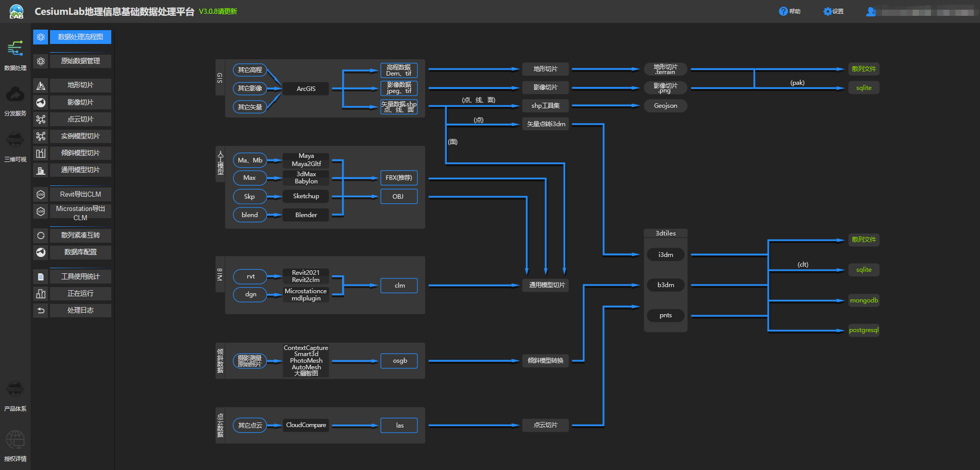Open 点云切片 in the side menu
The height and width of the screenshot is (470, 980).
(x=81, y=120)
